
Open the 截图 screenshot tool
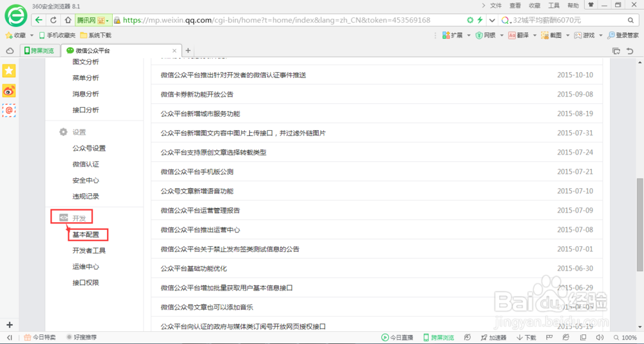551,35
